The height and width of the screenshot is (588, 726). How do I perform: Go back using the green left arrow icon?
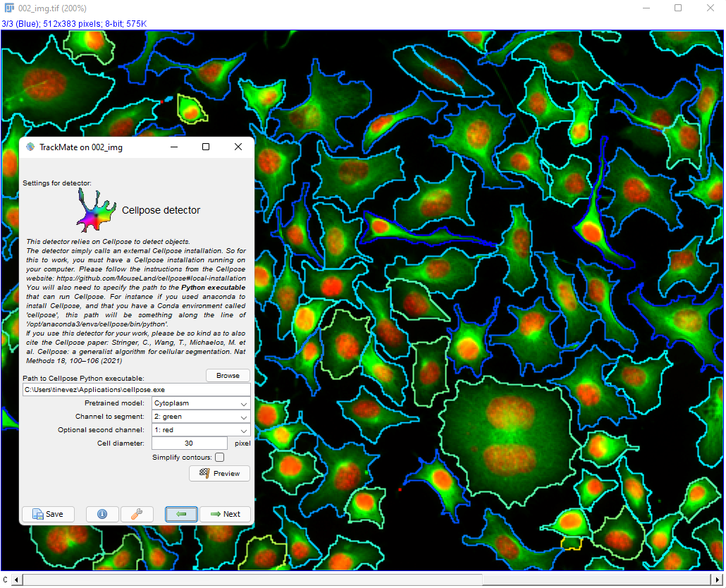pos(181,514)
